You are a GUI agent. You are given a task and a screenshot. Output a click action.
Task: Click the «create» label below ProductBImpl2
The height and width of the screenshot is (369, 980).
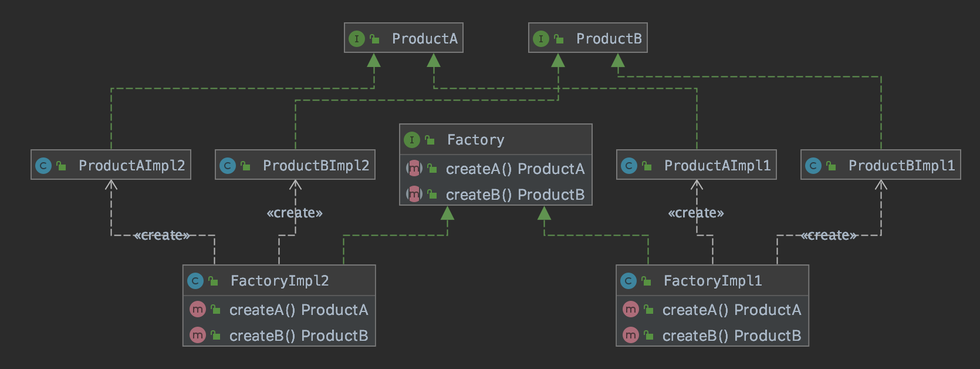coord(295,213)
